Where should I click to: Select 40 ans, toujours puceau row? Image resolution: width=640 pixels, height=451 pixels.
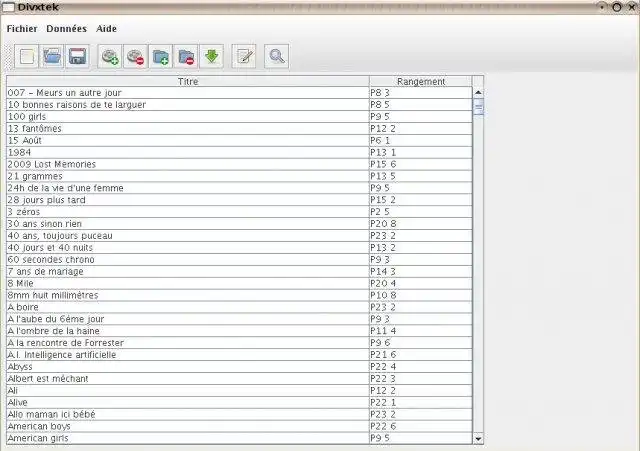click(239, 235)
